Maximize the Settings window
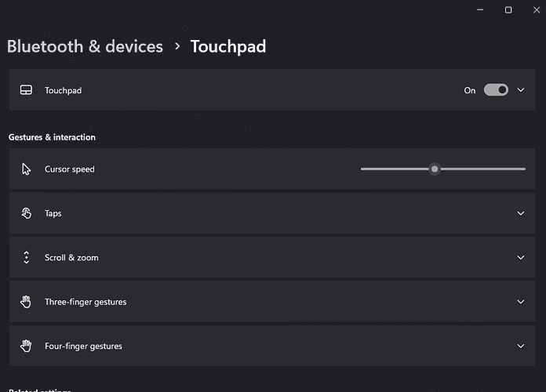This screenshot has height=392, width=546. 508,9
